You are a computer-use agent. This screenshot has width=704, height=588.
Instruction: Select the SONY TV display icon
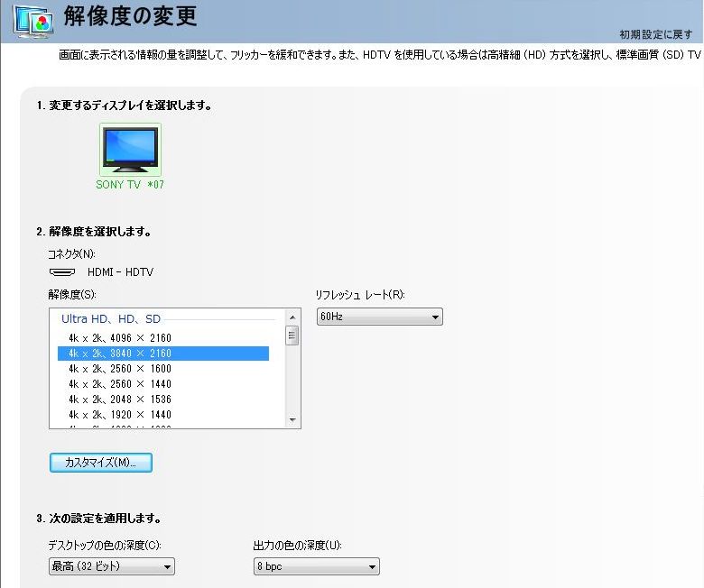pyautogui.click(x=130, y=150)
